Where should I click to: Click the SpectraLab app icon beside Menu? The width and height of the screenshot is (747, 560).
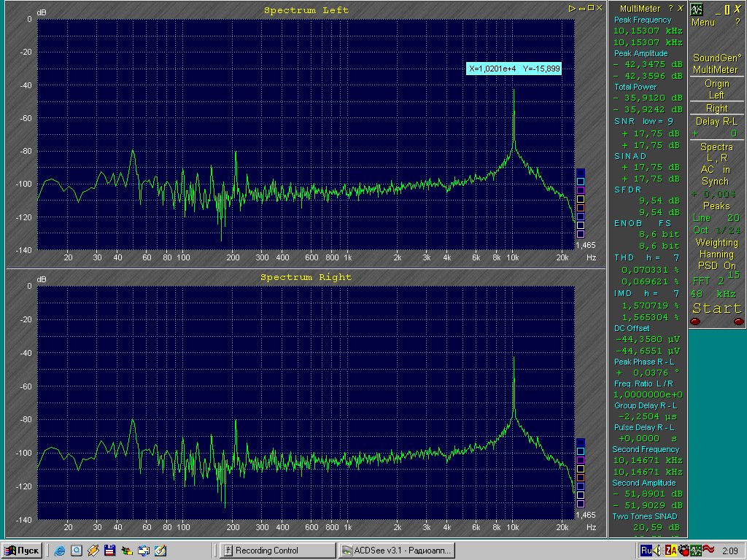click(697, 9)
